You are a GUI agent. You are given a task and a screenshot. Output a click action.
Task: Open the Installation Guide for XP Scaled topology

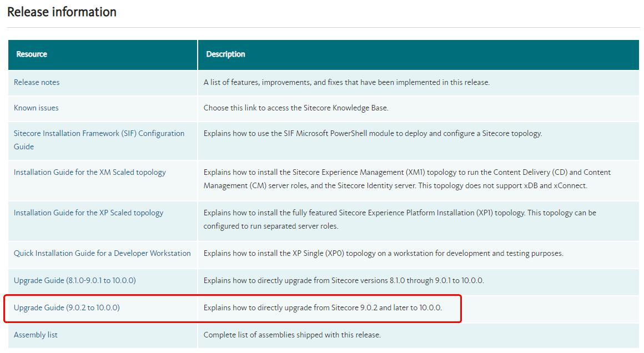point(88,213)
